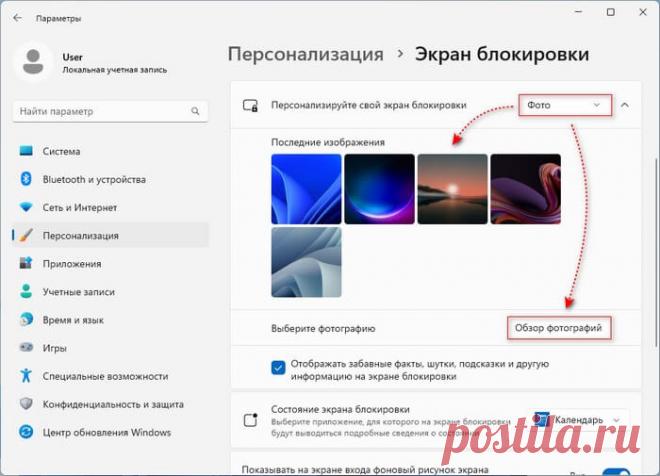
Task: Select the sunset lake thumbnail image
Action: click(x=452, y=188)
